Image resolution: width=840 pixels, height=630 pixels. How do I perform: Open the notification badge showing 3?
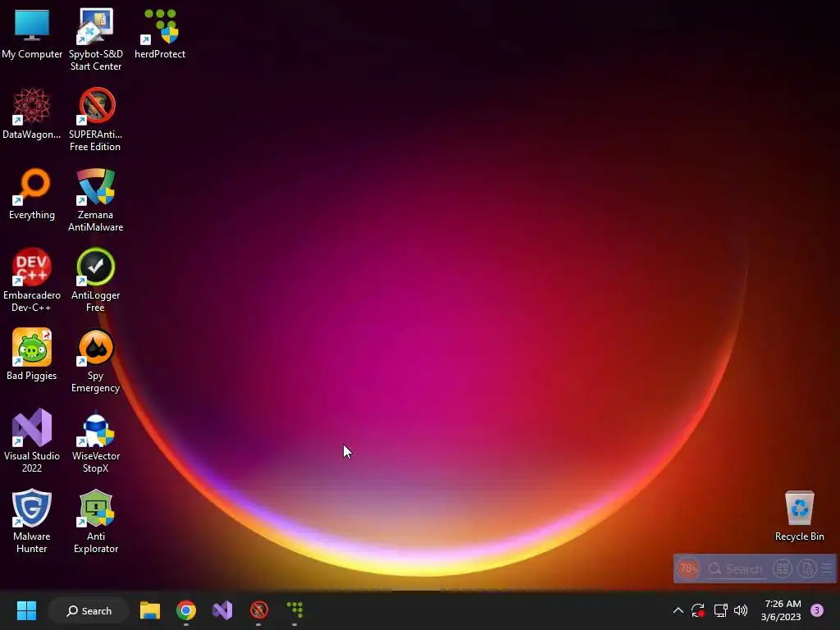click(817, 610)
